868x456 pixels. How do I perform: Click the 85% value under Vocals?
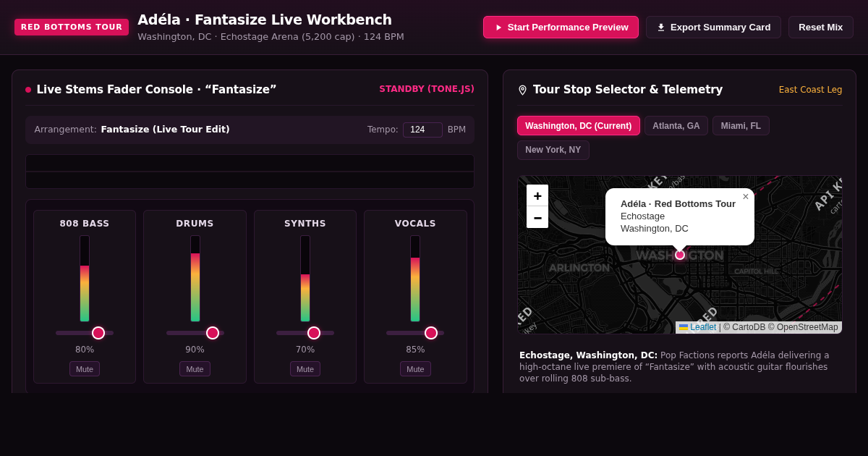pos(415,350)
